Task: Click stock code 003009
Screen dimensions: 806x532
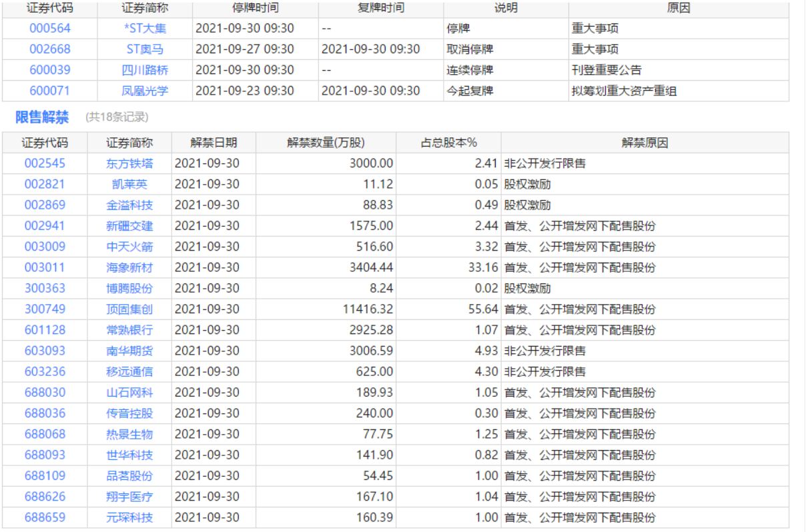Action: click(x=45, y=247)
